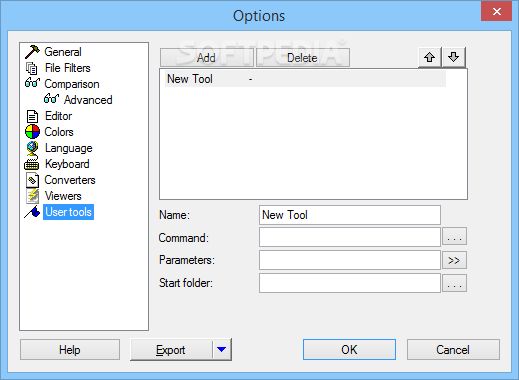
Task: Move tool up with the up arrow
Action: point(429,57)
